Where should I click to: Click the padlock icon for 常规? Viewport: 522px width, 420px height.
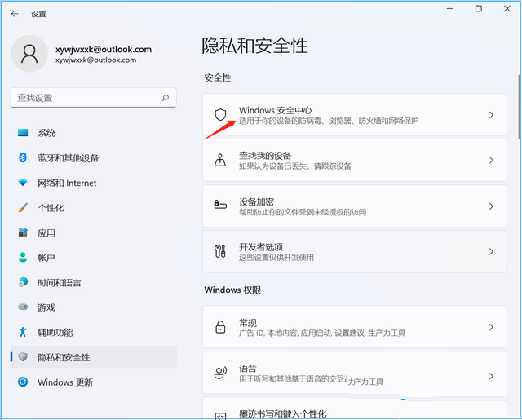tap(220, 327)
